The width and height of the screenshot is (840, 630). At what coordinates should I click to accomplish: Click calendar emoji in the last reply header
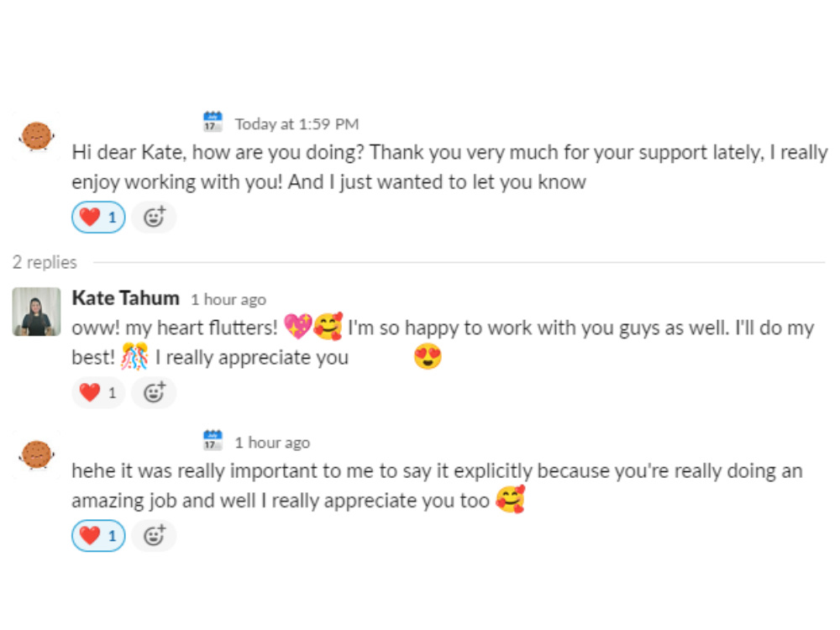tap(213, 440)
